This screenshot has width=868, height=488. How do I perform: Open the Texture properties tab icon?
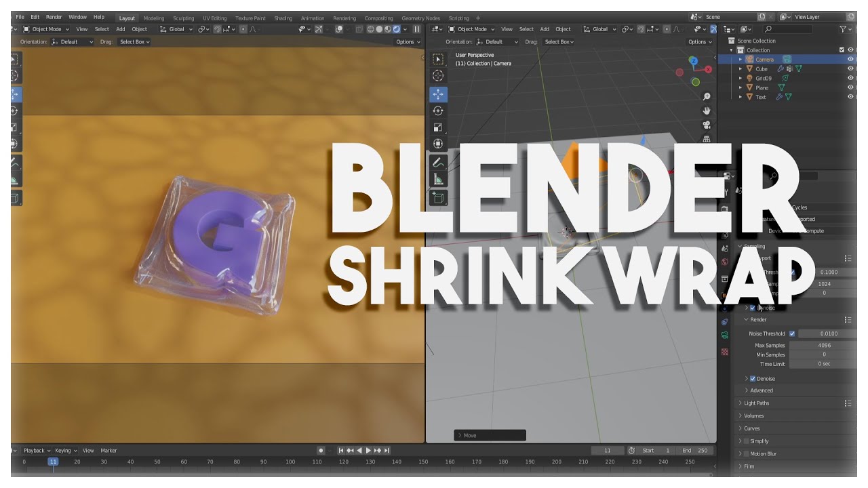[725, 352]
